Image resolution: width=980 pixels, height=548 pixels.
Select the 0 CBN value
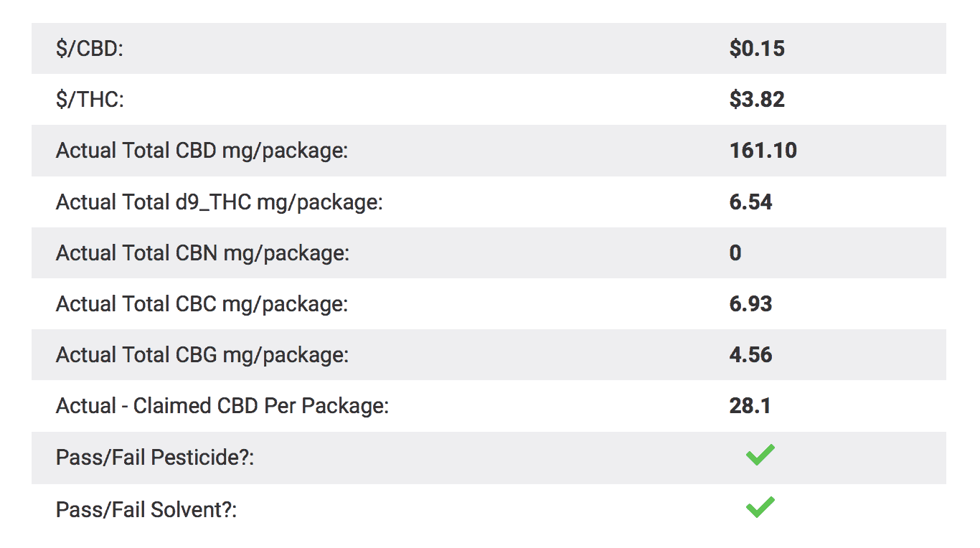[x=735, y=252]
